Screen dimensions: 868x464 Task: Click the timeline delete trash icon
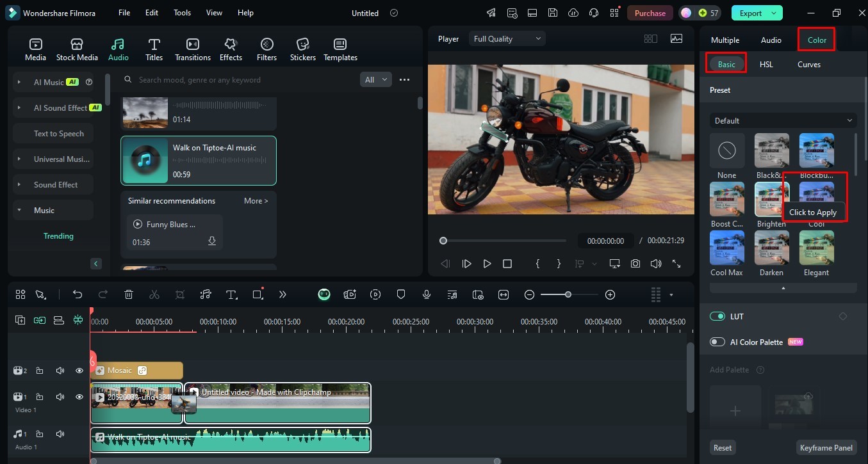click(x=129, y=294)
